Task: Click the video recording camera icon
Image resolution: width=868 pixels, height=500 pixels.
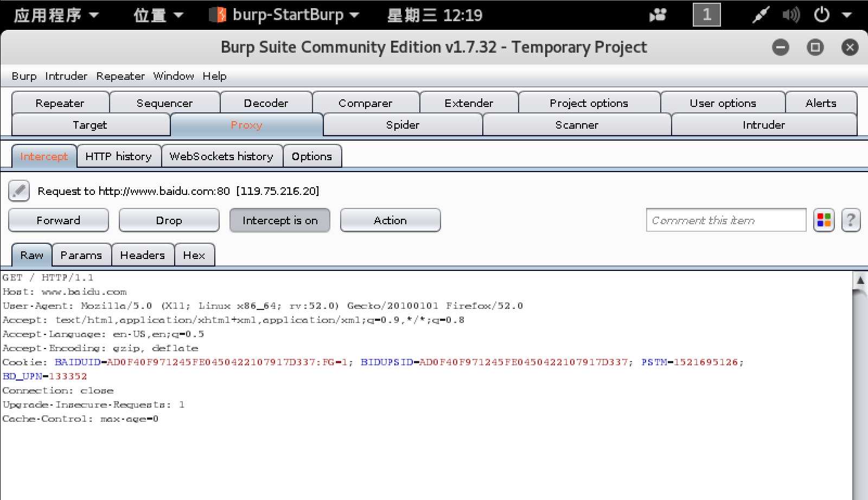Action: point(658,15)
